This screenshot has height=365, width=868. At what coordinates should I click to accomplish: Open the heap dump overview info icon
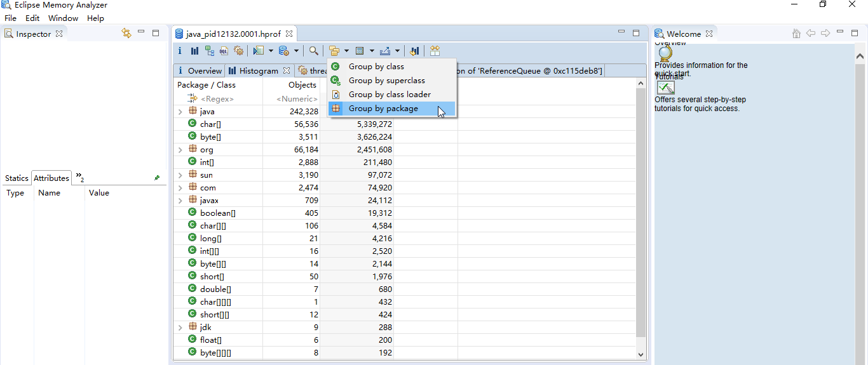(180, 51)
